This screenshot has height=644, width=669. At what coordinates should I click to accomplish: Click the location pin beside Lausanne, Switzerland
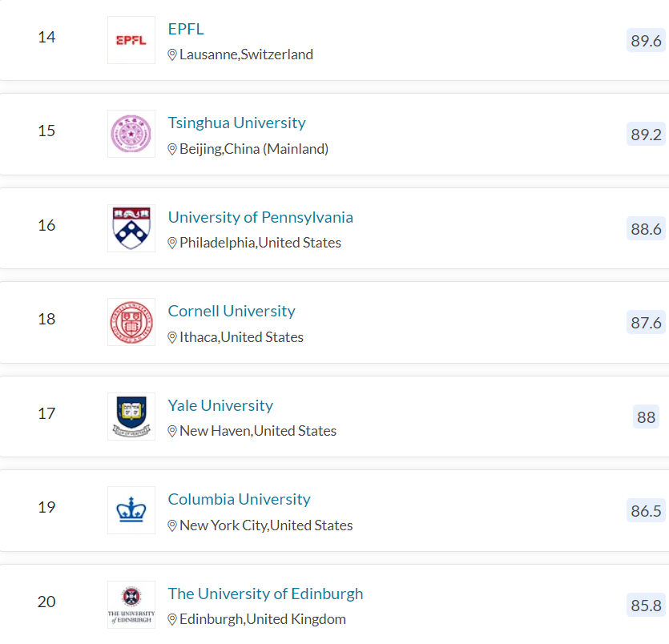click(x=172, y=55)
